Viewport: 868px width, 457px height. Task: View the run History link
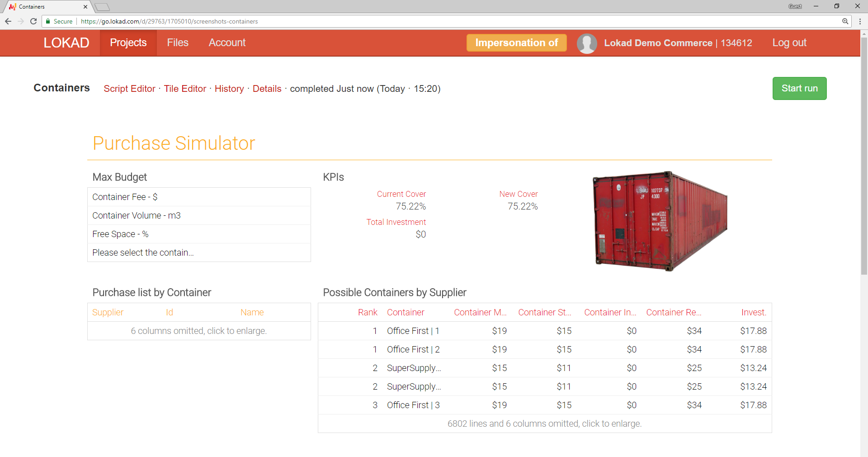(229, 89)
